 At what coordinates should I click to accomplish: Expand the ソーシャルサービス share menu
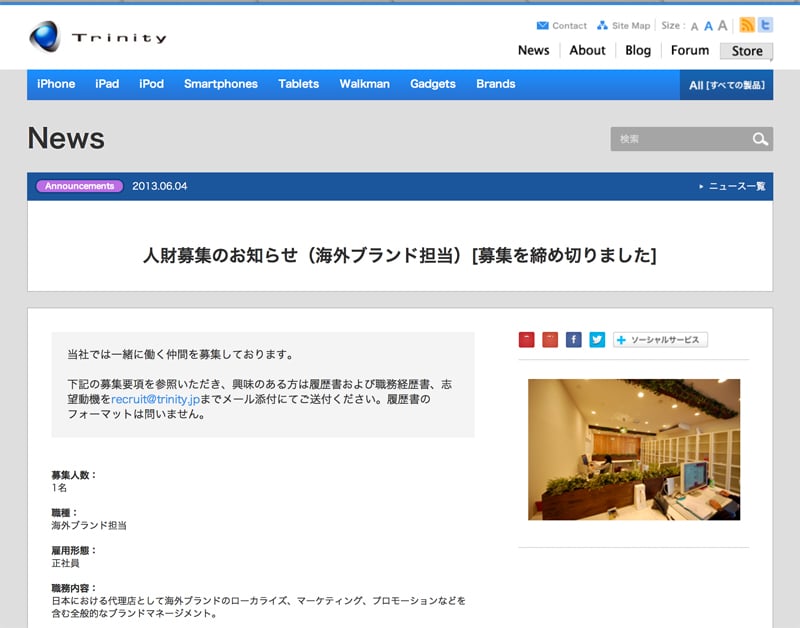pos(661,340)
